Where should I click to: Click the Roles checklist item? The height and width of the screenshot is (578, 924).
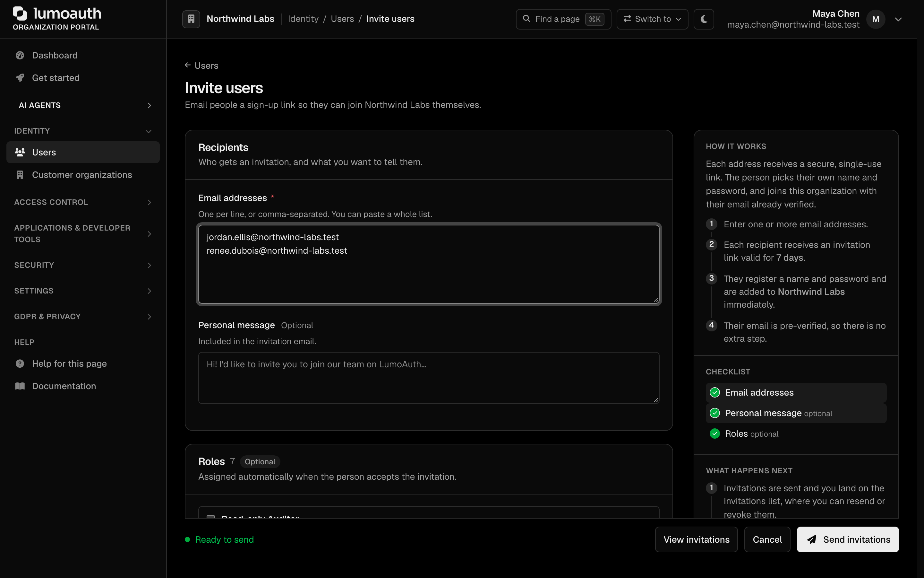click(x=796, y=434)
